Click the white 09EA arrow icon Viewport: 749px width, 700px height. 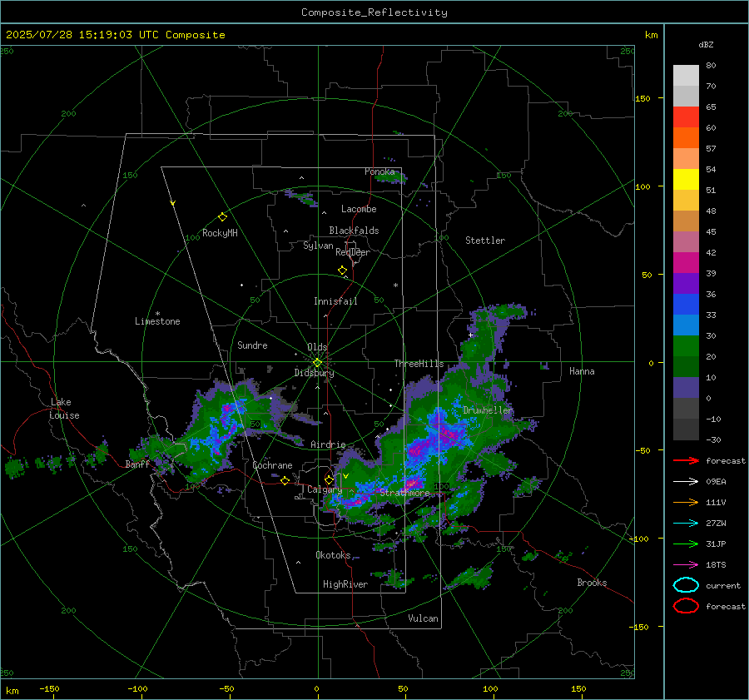[686, 482]
